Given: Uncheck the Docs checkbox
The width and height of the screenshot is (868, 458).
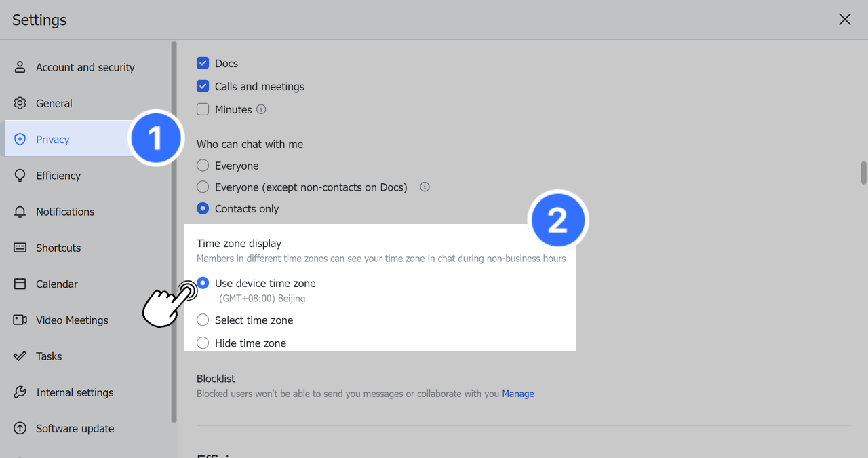Looking at the screenshot, I should pos(203,63).
